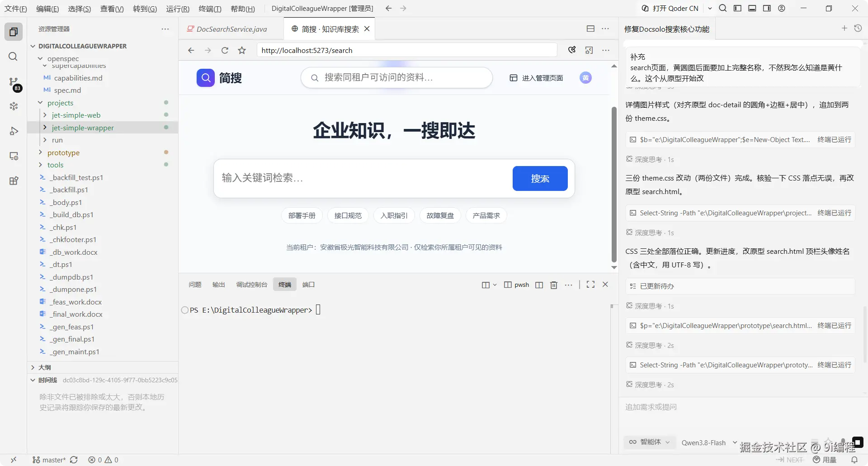The image size is (868, 466).
Task: Kill terminal with trash icon
Action: 554,285
